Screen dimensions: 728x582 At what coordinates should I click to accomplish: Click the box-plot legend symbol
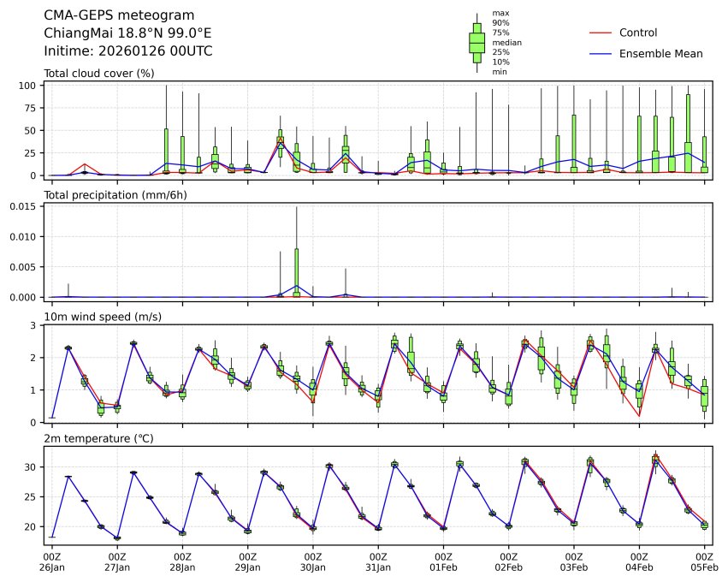(476, 42)
